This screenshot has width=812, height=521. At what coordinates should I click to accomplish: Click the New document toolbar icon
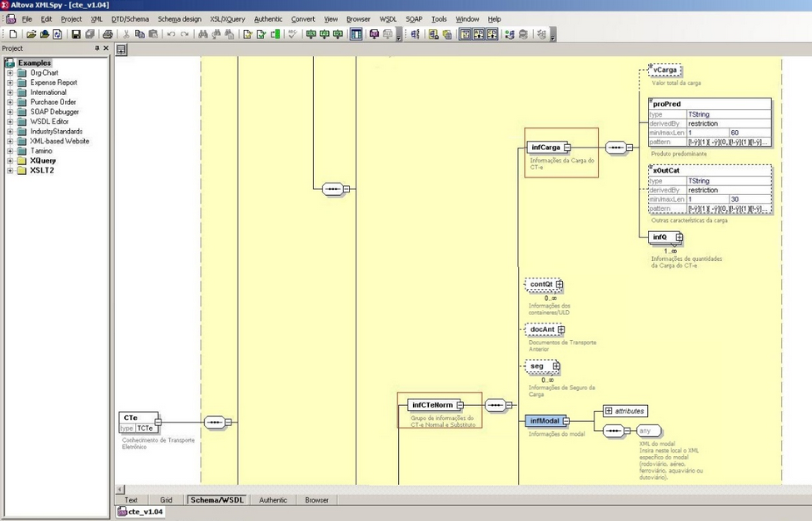click(x=12, y=34)
